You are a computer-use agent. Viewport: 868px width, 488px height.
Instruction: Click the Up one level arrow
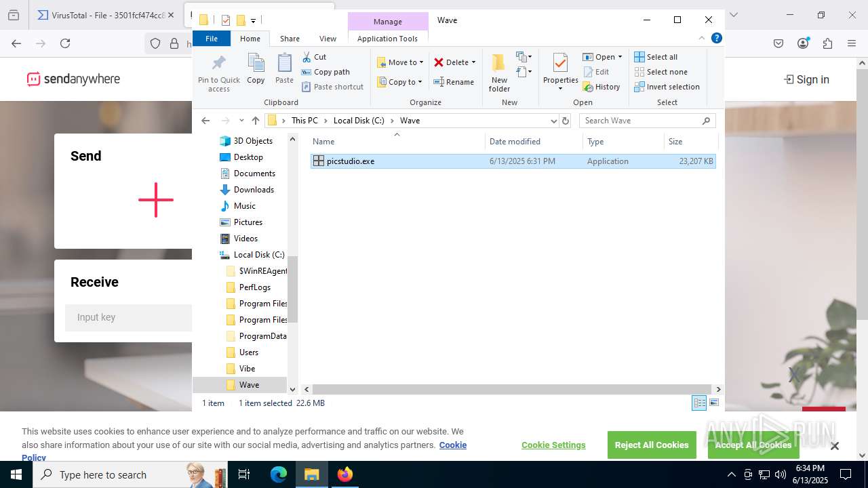click(256, 121)
